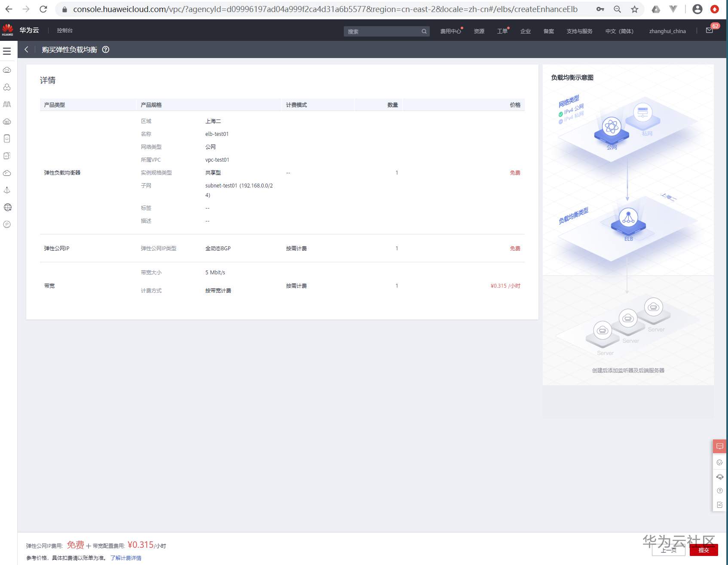728x565 pixels.
Task: Open the pyramid-shaped sidebar icon
Action: point(7,190)
